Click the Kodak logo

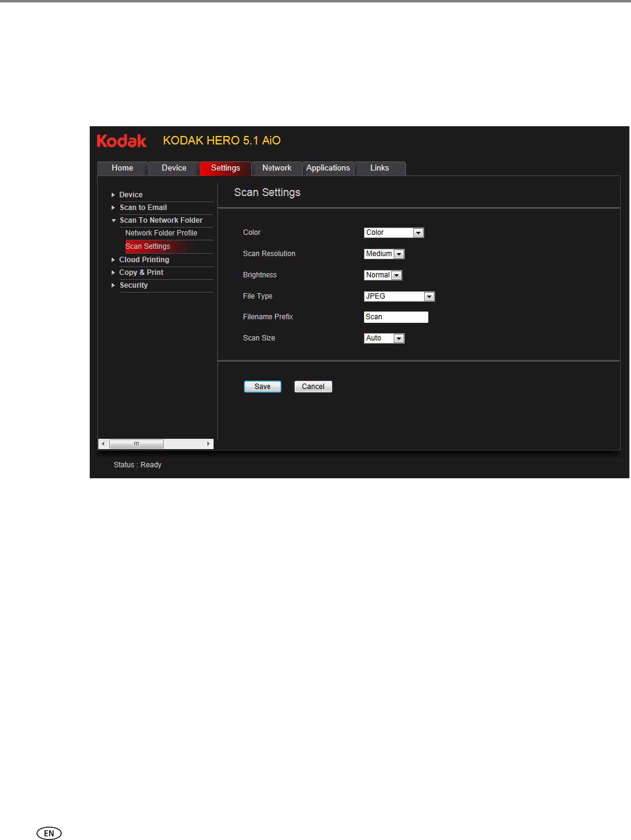click(x=122, y=141)
